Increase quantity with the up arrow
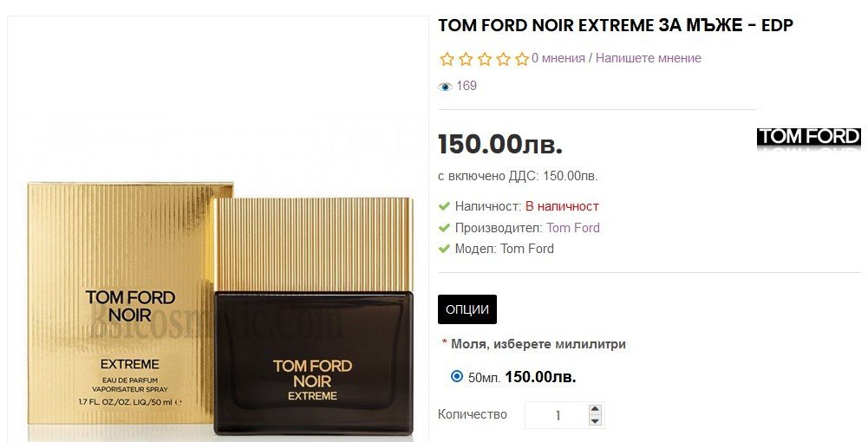This screenshot has height=442, width=868. click(x=595, y=410)
